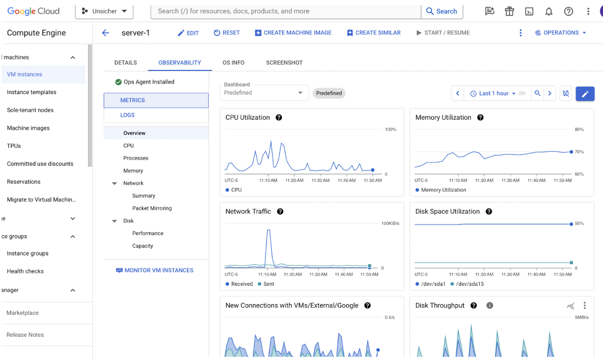Open the MONITOR VM INSTANCES link
603x364 pixels.
pyautogui.click(x=154, y=270)
